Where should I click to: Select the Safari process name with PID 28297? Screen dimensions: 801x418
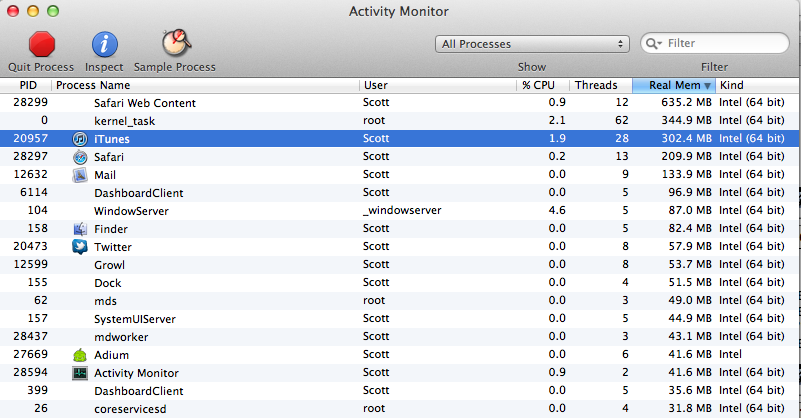[x=109, y=157]
